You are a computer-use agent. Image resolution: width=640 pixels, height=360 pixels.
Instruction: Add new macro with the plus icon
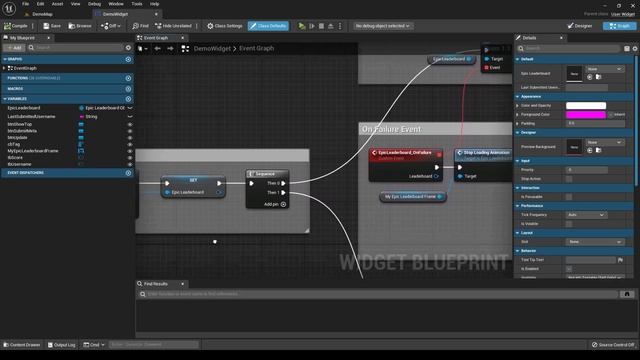point(128,89)
